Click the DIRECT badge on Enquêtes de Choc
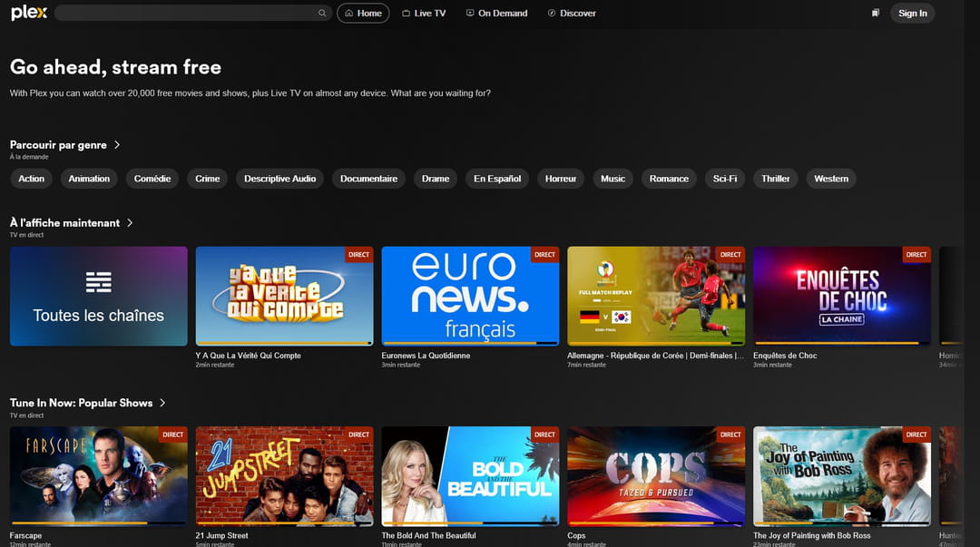The width and height of the screenshot is (980, 547). point(916,255)
